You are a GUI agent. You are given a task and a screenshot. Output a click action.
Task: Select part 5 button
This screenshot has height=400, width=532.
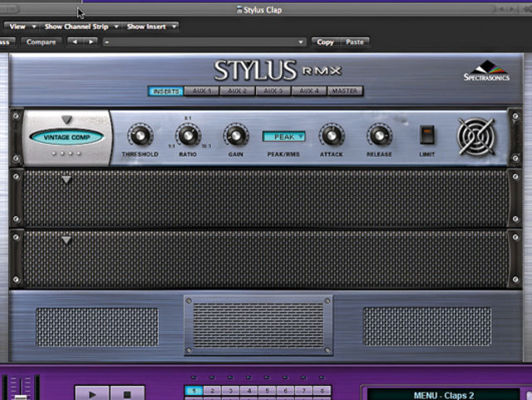268,391
